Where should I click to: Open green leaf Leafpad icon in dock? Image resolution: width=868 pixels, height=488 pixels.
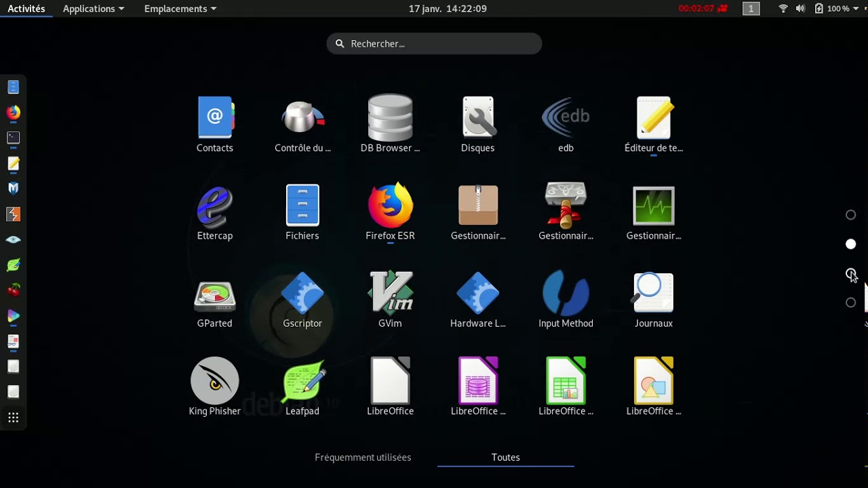click(x=13, y=265)
